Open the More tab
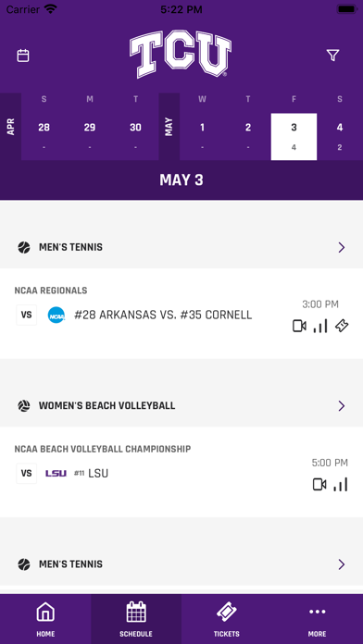This screenshot has height=644, width=363. (x=318, y=619)
